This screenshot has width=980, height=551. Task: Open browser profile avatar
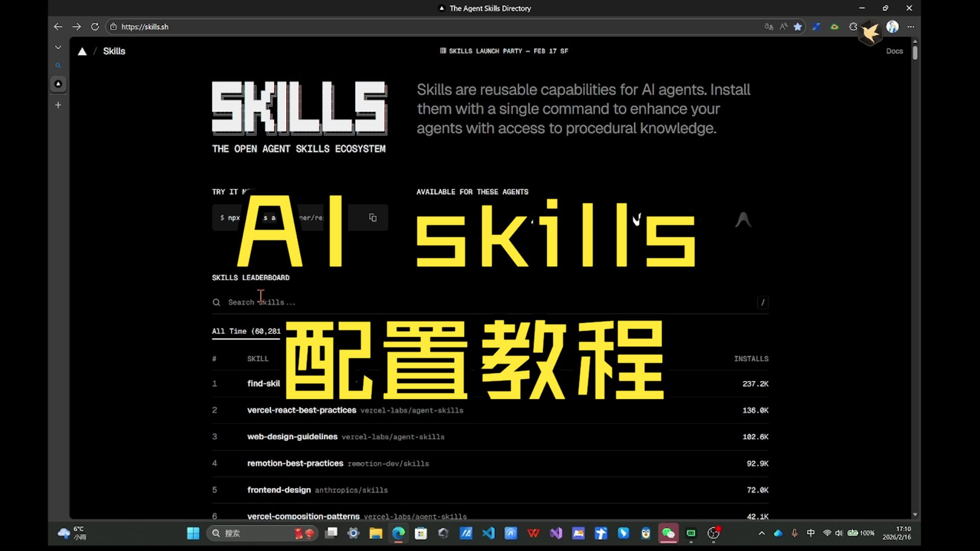(x=892, y=27)
